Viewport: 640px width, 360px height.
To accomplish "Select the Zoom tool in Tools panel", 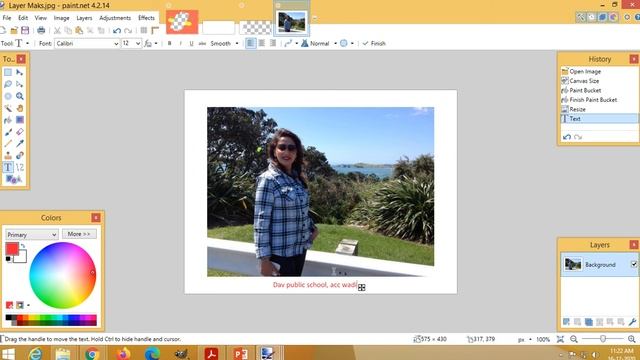I will point(20,96).
